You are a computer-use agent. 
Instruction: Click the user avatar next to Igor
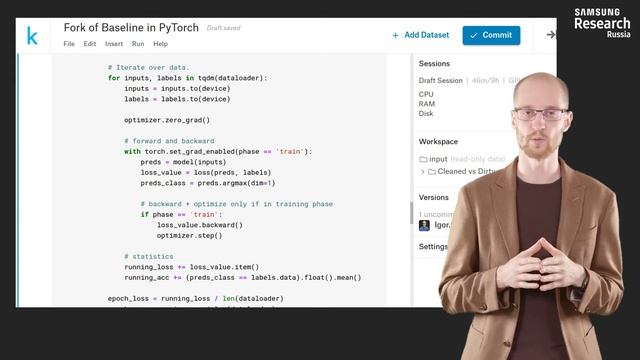(424, 225)
